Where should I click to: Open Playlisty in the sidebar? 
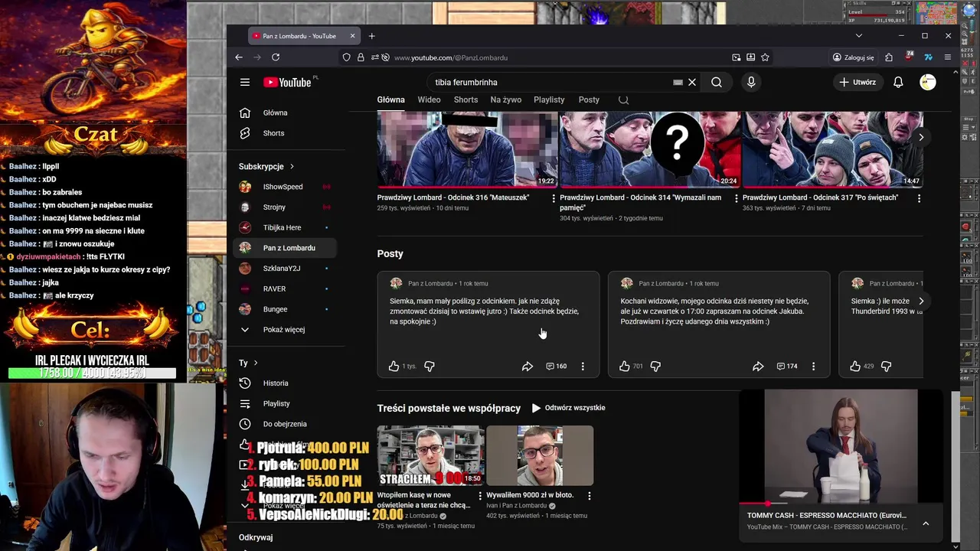coord(285,403)
